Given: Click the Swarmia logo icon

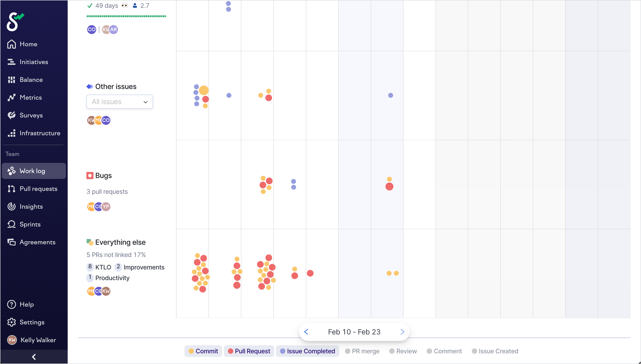Looking at the screenshot, I should coord(15,22).
